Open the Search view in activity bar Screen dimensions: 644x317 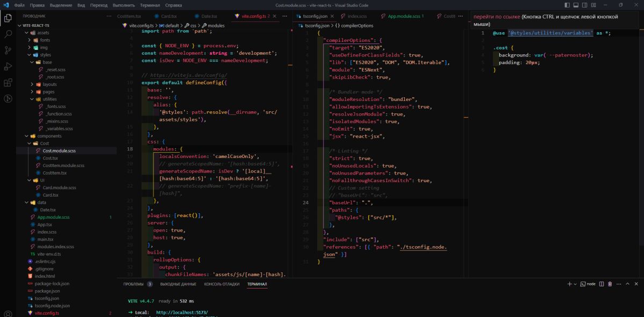coord(8,34)
